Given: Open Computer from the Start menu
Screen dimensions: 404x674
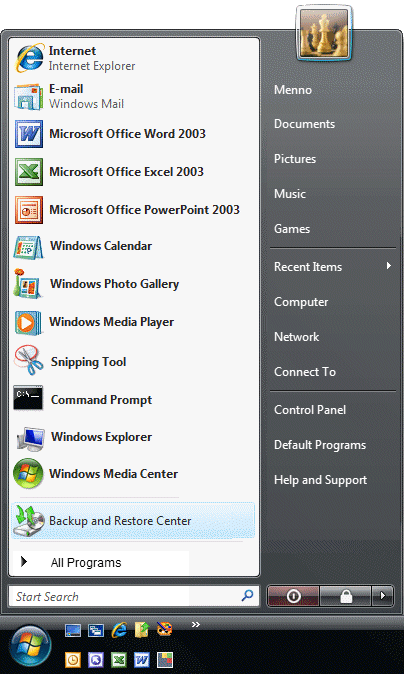Looking at the screenshot, I should [x=301, y=302].
